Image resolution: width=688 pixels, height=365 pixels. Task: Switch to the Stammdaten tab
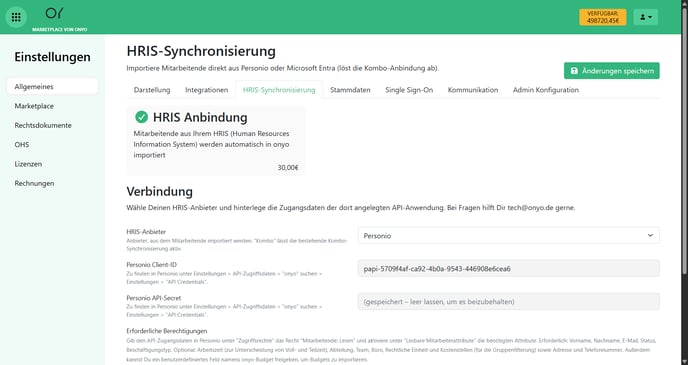(350, 89)
